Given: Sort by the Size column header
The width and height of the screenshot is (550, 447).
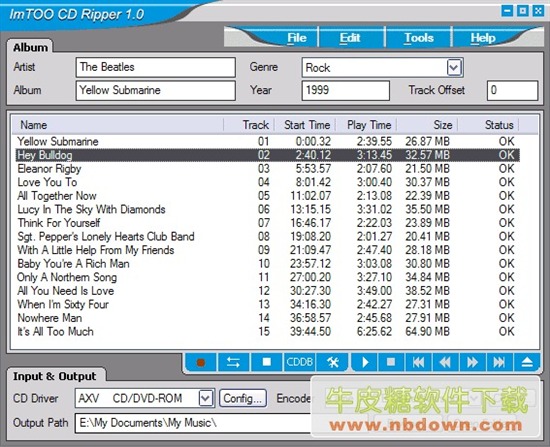Looking at the screenshot, I should [x=427, y=125].
